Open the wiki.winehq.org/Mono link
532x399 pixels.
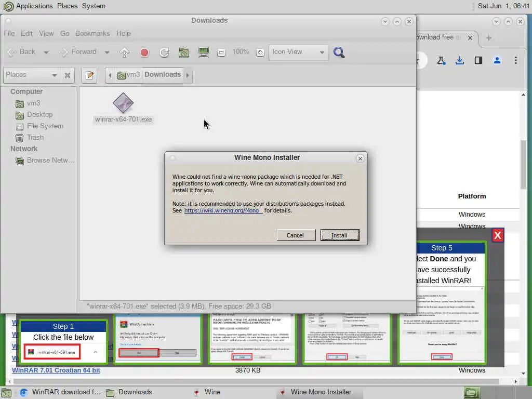point(222,210)
